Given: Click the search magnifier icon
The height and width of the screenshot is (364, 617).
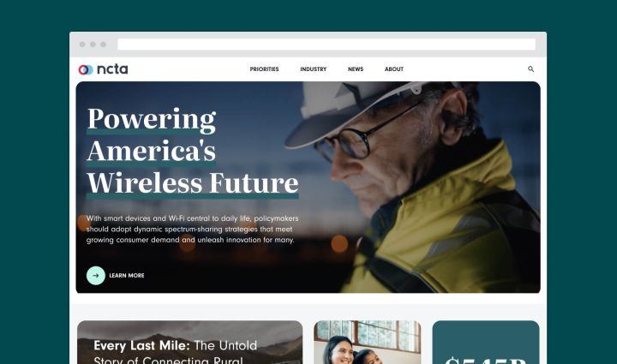Looking at the screenshot, I should [530, 69].
